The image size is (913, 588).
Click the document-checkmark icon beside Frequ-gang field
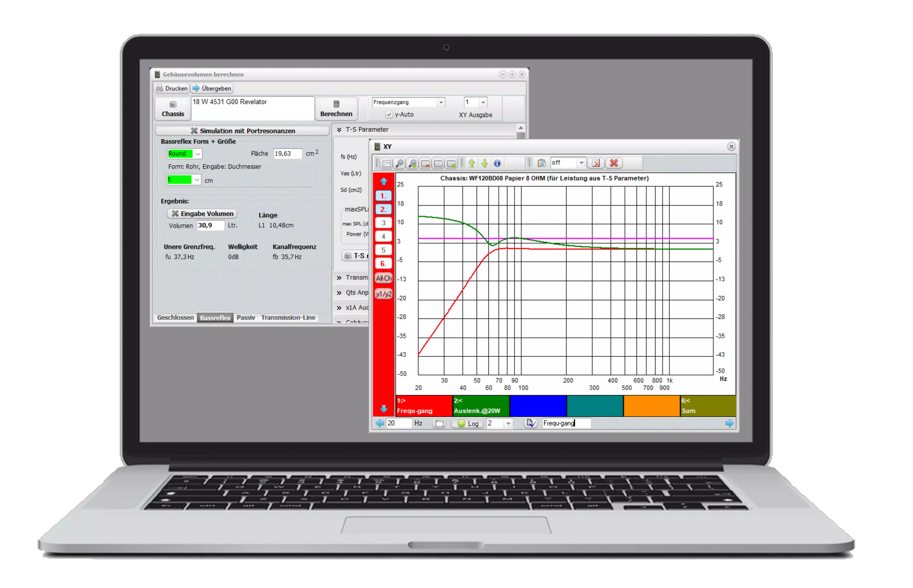tap(531, 423)
